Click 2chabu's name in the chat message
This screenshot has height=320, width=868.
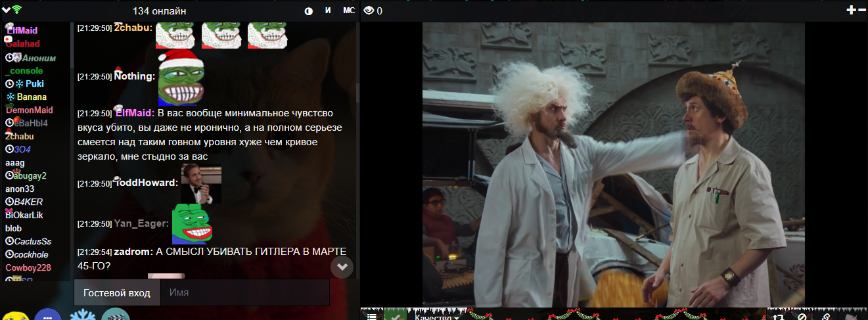(x=133, y=28)
